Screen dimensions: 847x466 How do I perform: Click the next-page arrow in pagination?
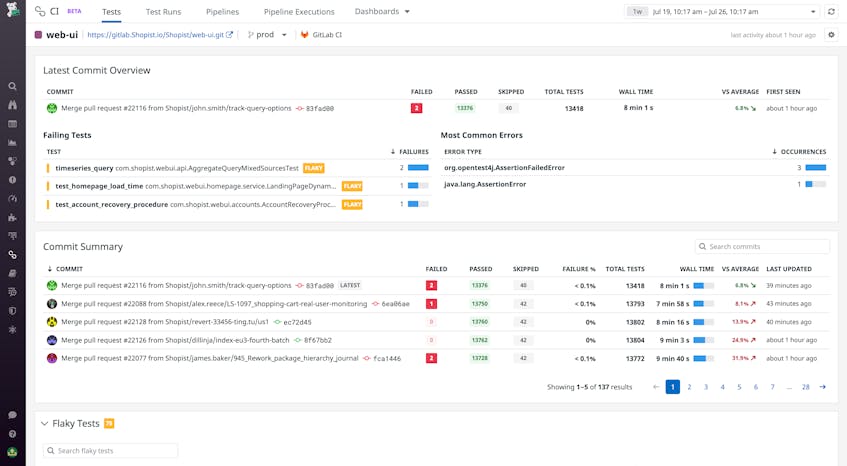click(823, 387)
